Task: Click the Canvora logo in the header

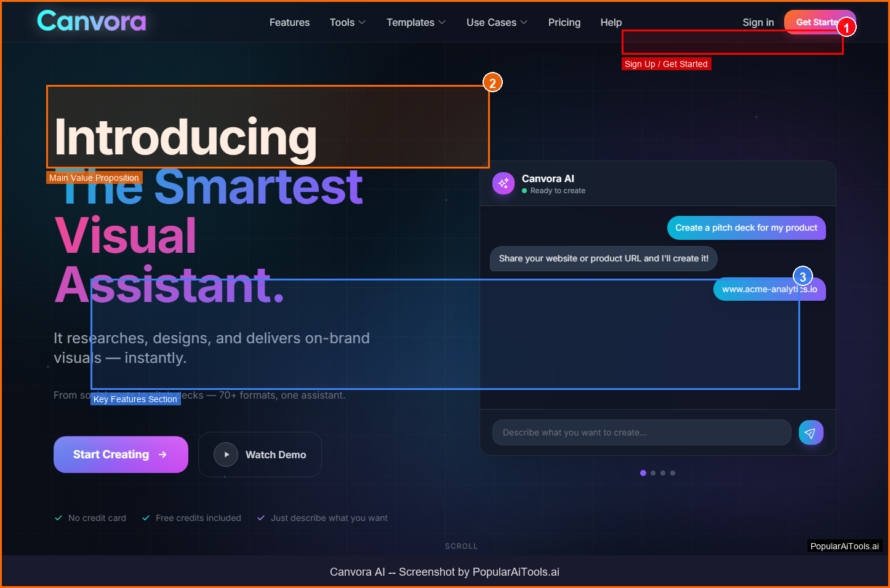Action: click(92, 22)
